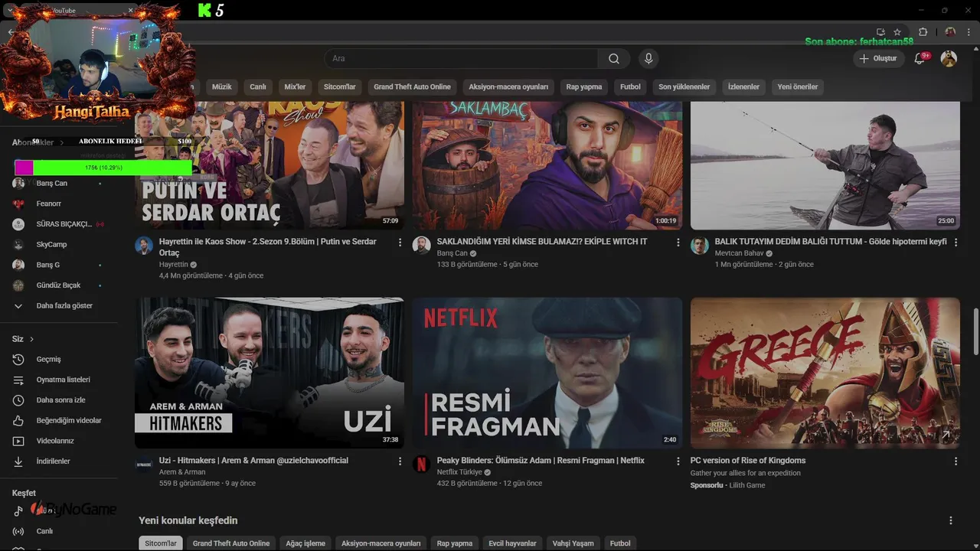This screenshot has height=551, width=980.
Task: Select Aksiyon-macera oyunları top chip
Action: point(508,87)
